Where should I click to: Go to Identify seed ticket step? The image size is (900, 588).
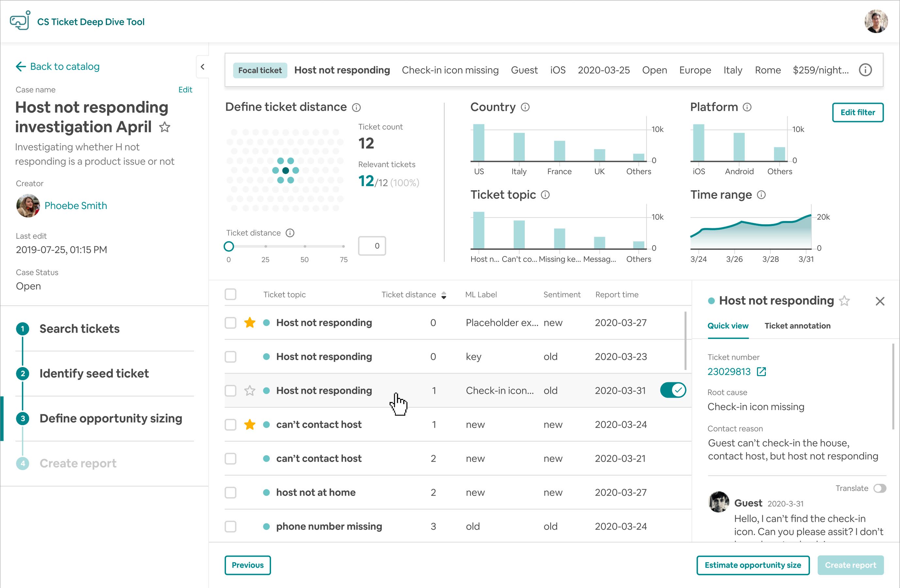pyautogui.click(x=94, y=373)
